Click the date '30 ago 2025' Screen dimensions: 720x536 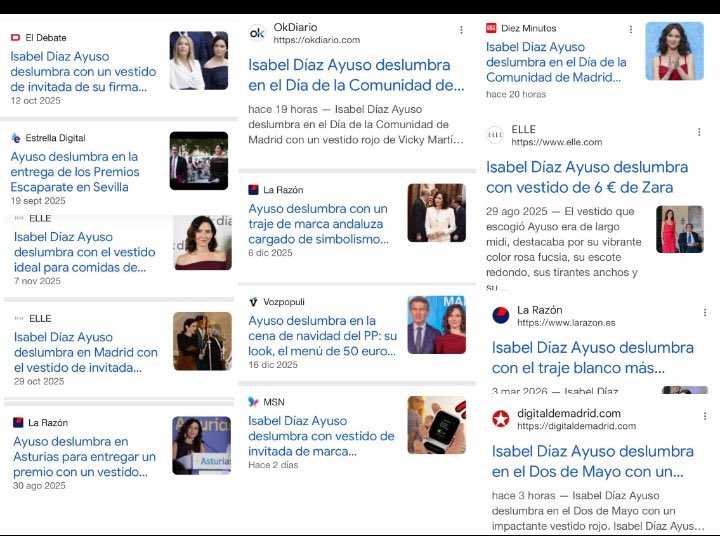pos(39,485)
